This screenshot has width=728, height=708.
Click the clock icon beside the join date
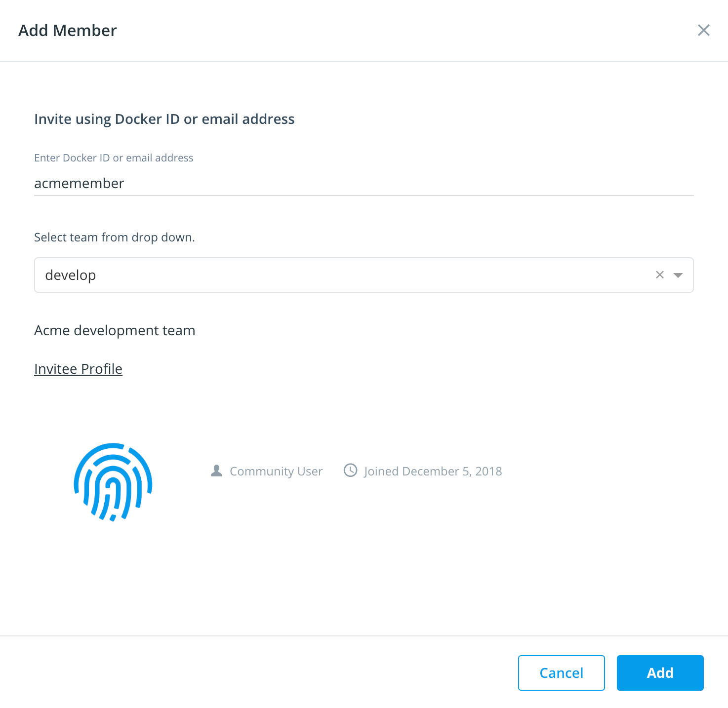351,470
